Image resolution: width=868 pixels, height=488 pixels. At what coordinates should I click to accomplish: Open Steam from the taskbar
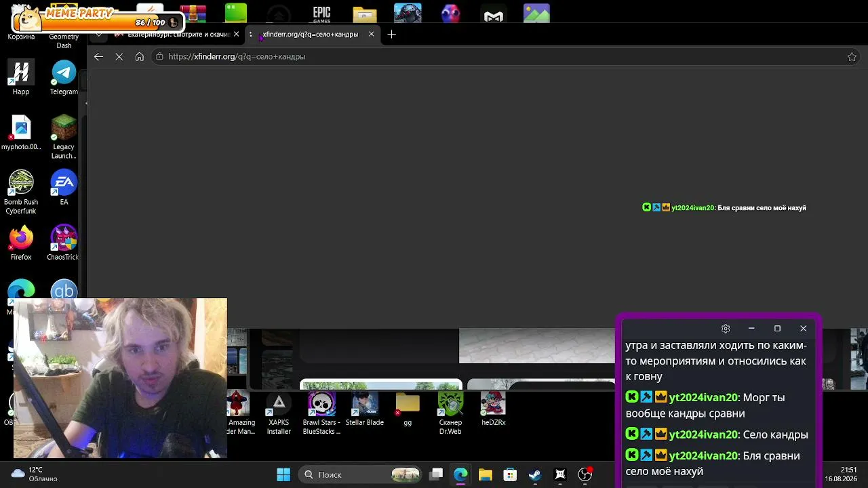pos(535,474)
